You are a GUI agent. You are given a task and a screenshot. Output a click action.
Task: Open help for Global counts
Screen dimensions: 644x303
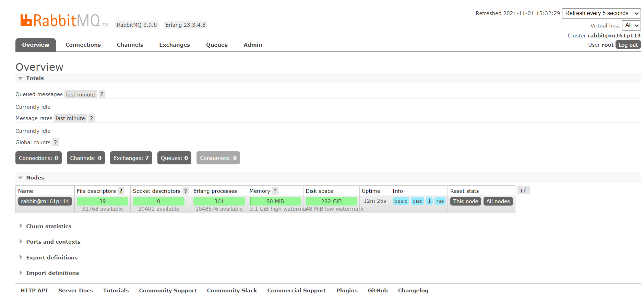[x=56, y=142]
